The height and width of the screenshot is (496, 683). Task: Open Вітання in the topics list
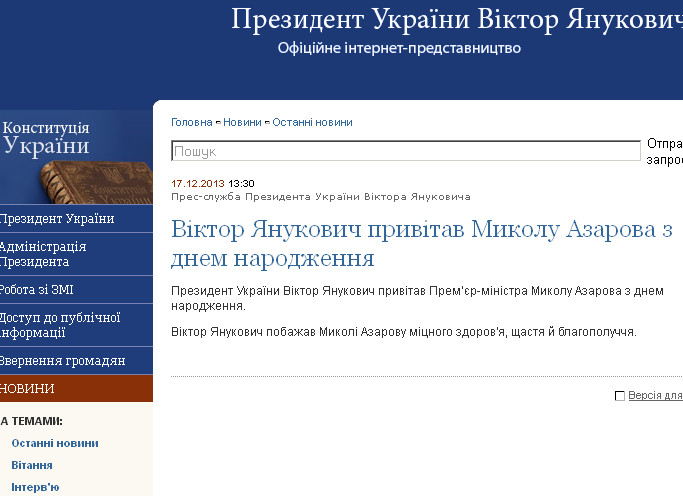pyautogui.click(x=32, y=465)
